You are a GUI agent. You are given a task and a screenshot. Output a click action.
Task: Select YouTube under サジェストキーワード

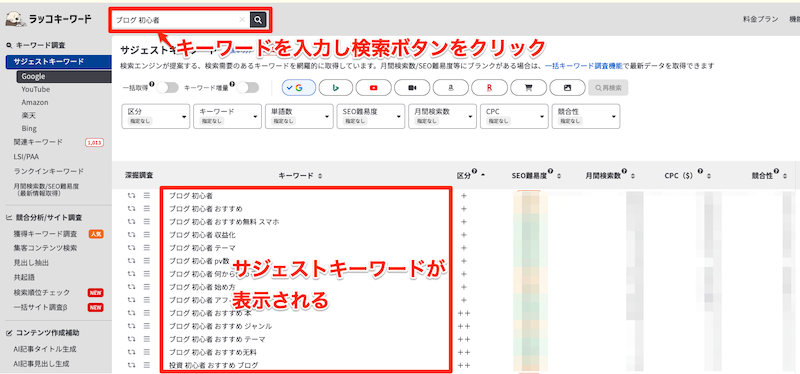[36, 89]
